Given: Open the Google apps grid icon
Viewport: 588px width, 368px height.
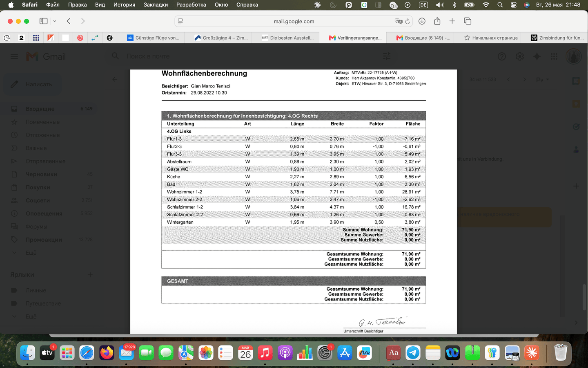Looking at the screenshot, I should point(554,56).
